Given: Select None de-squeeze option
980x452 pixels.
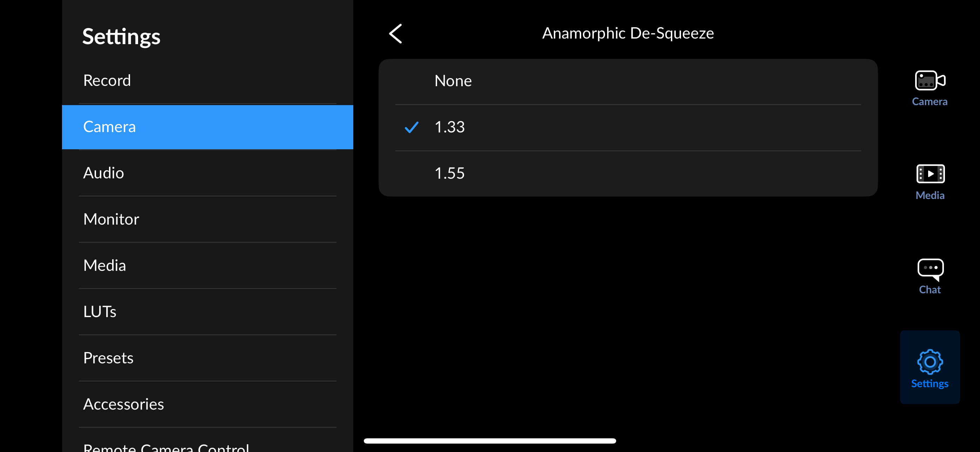Looking at the screenshot, I should pyautogui.click(x=628, y=81).
